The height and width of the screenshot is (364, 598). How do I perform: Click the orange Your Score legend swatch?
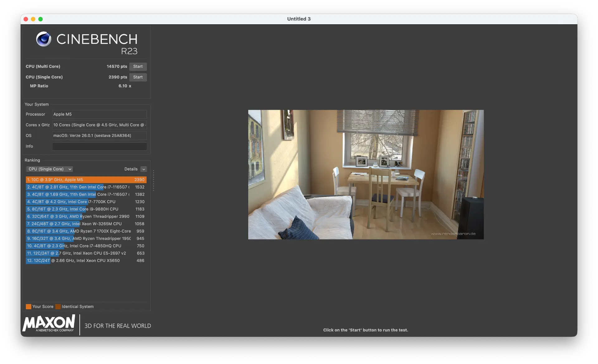28,306
